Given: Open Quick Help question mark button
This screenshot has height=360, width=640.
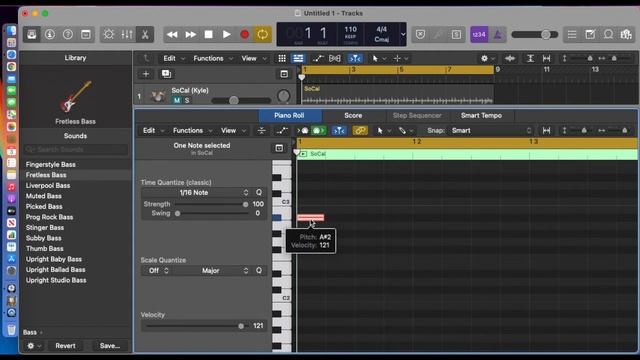Looking at the screenshot, I should (x=68, y=35).
